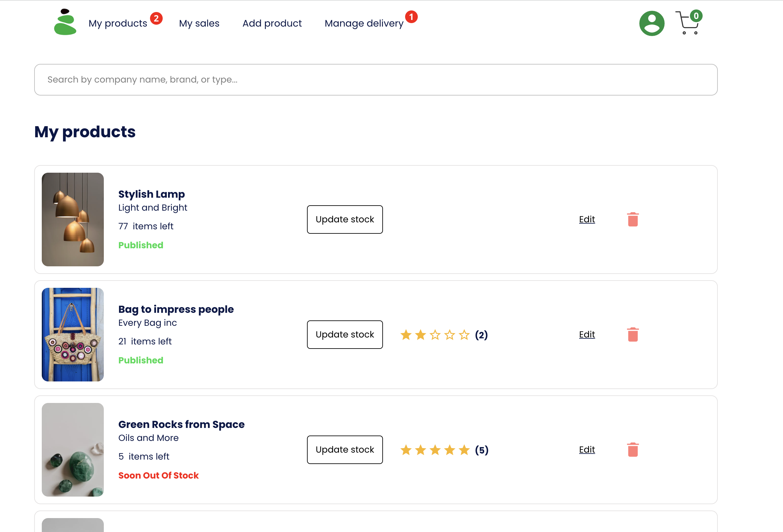
Task: Update stock of Green Rocks from Space
Action: pyautogui.click(x=344, y=450)
